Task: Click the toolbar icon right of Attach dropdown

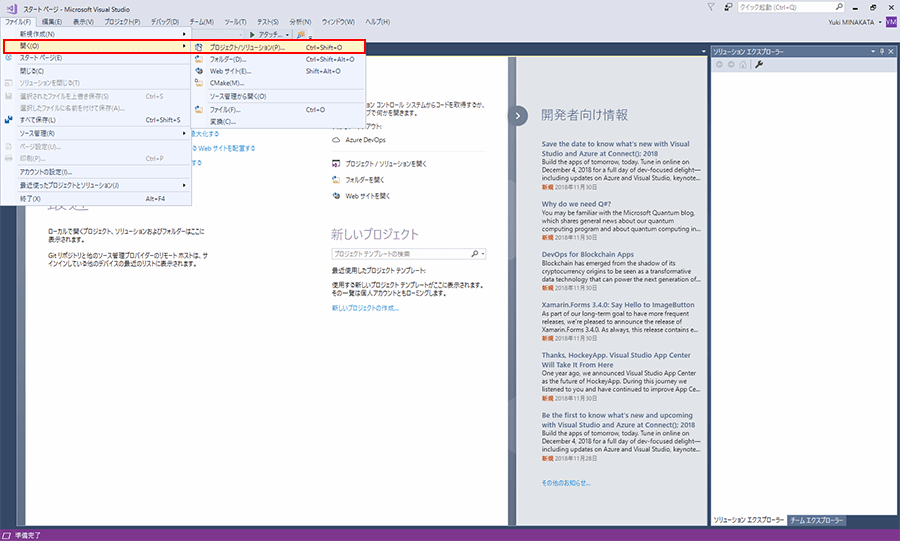Action: coord(301,34)
